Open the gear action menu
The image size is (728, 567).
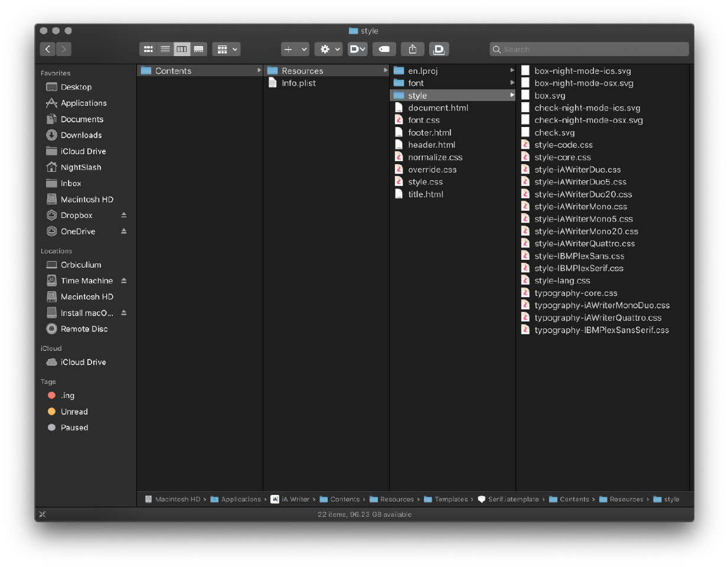[x=328, y=49]
